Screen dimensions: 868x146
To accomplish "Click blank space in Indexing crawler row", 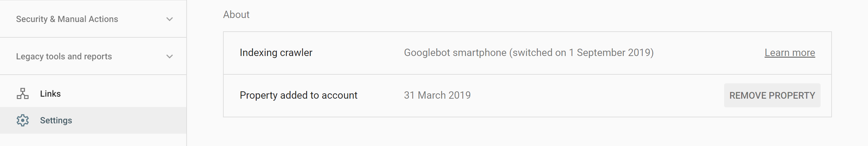I will tap(708, 53).
